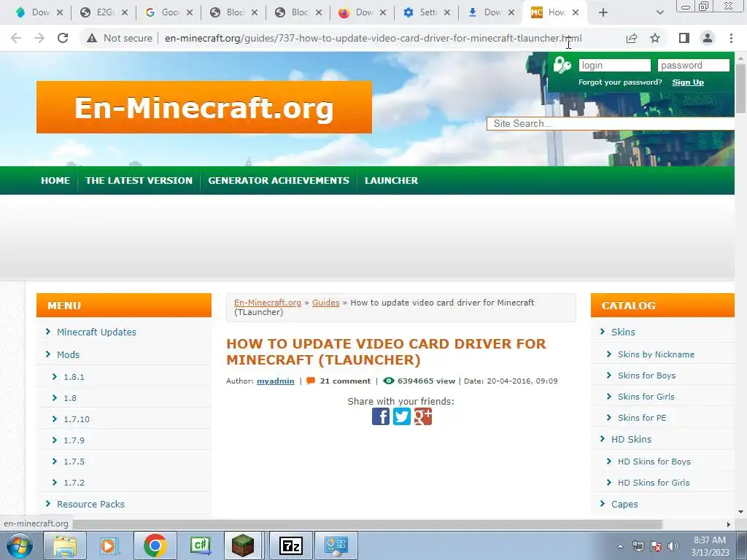This screenshot has width=747, height=560.
Task: Click the vertical page scrollbar thumb
Action: point(741,89)
